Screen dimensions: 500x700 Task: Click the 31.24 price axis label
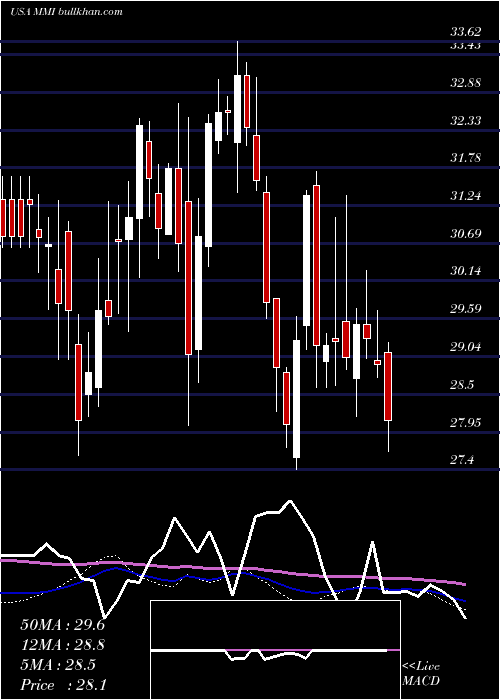(466, 196)
